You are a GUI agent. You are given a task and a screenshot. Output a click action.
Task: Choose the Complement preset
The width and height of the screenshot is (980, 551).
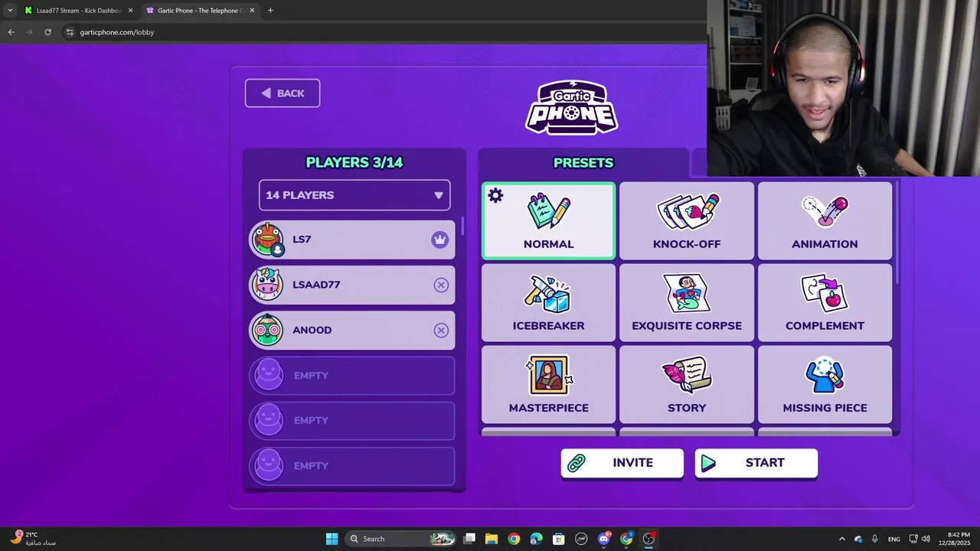point(825,303)
